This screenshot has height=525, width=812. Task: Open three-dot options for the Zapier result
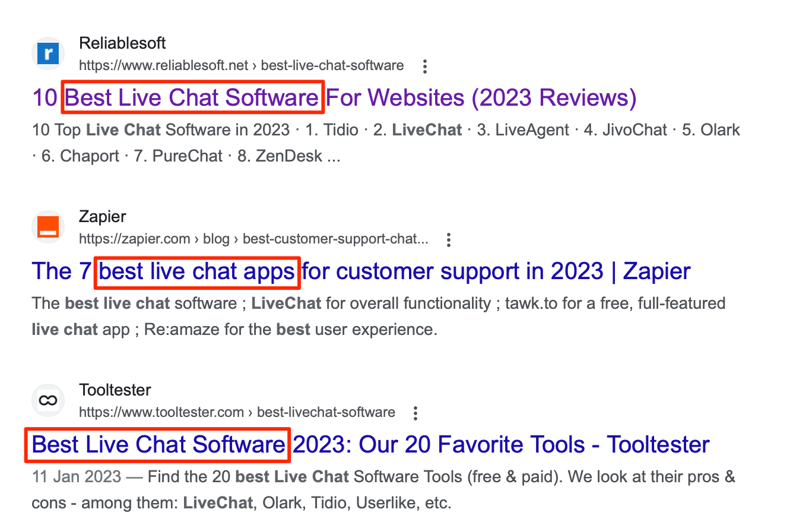[449, 240]
